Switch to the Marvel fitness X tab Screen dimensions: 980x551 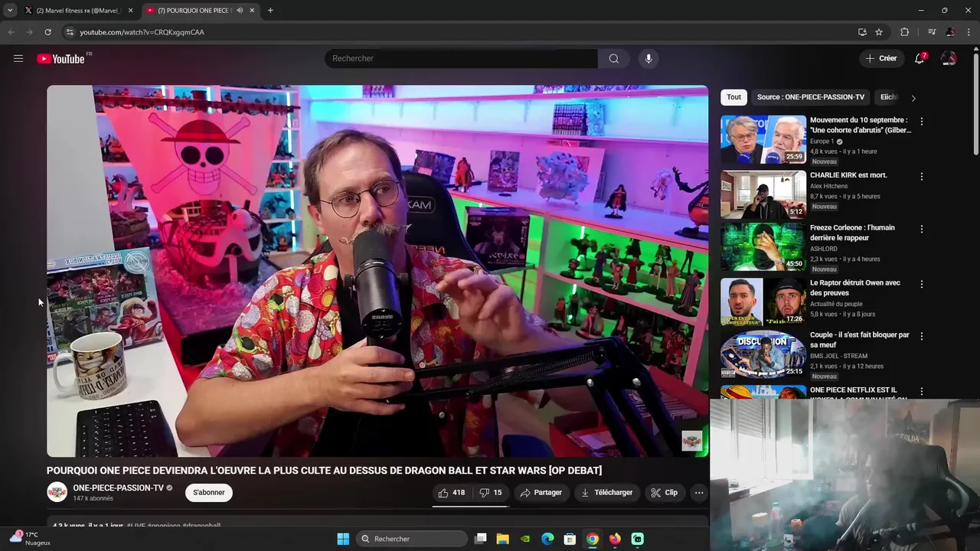tap(77, 11)
